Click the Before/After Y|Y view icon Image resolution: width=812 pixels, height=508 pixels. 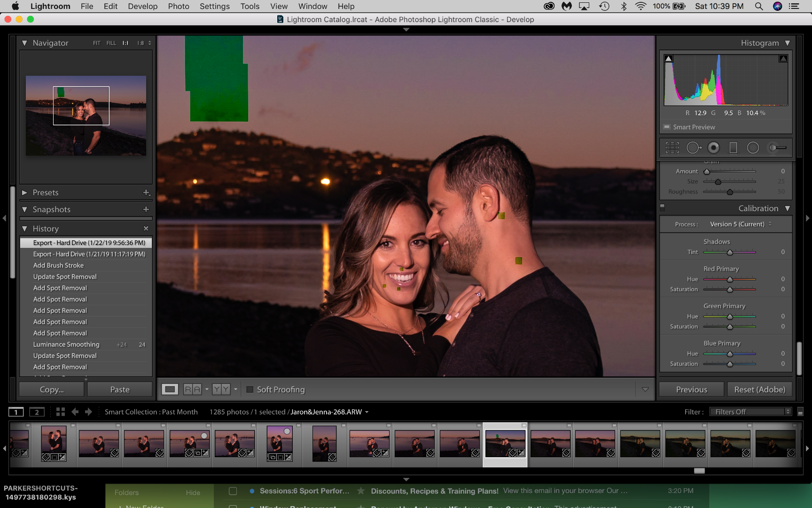pyautogui.click(x=221, y=389)
